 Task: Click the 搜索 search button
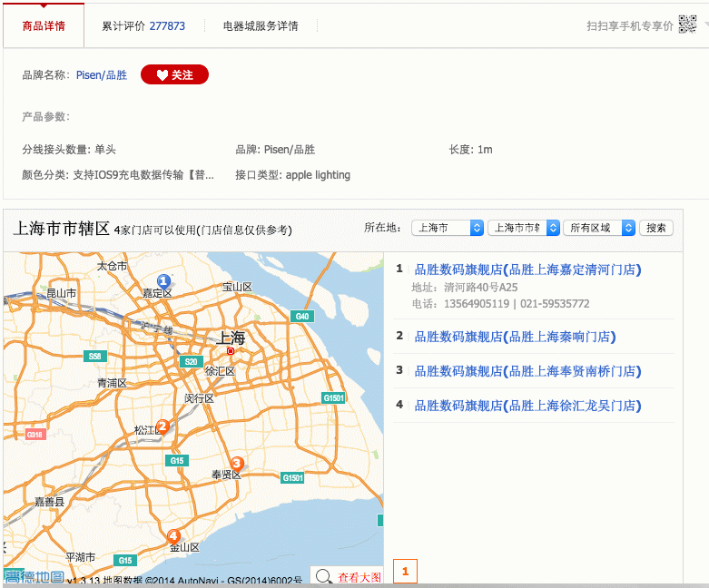tap(656, 228)
